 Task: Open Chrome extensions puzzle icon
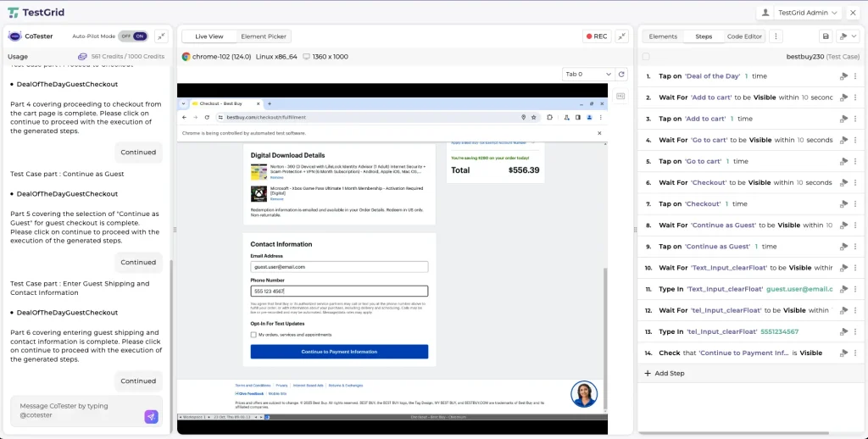click(x=549, y=117)
